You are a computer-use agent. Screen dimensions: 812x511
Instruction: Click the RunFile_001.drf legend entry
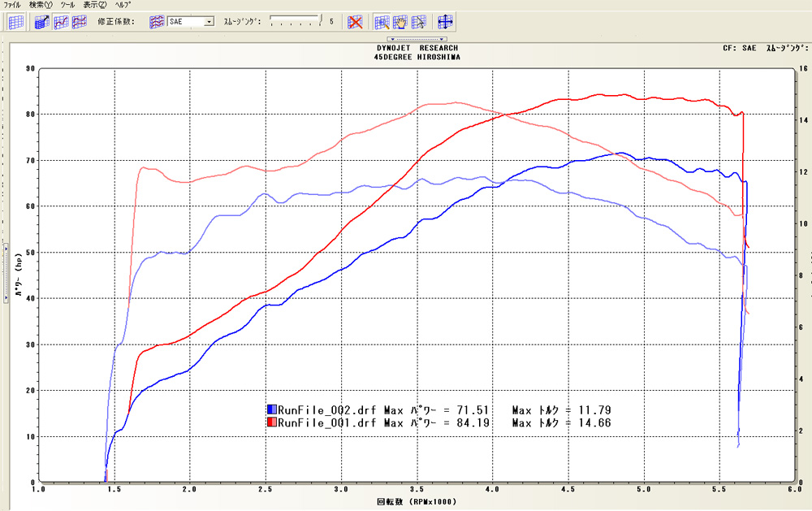pos(324,423)
